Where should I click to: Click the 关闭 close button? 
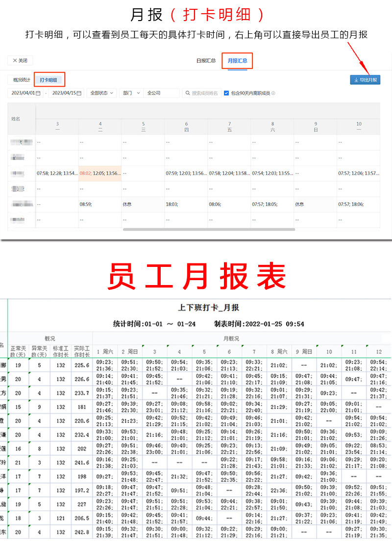point(20,61)
